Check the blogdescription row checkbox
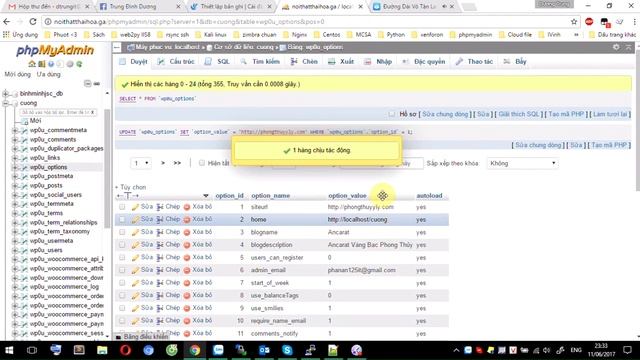This screenshot has height=360, width=640. [122, 245]
